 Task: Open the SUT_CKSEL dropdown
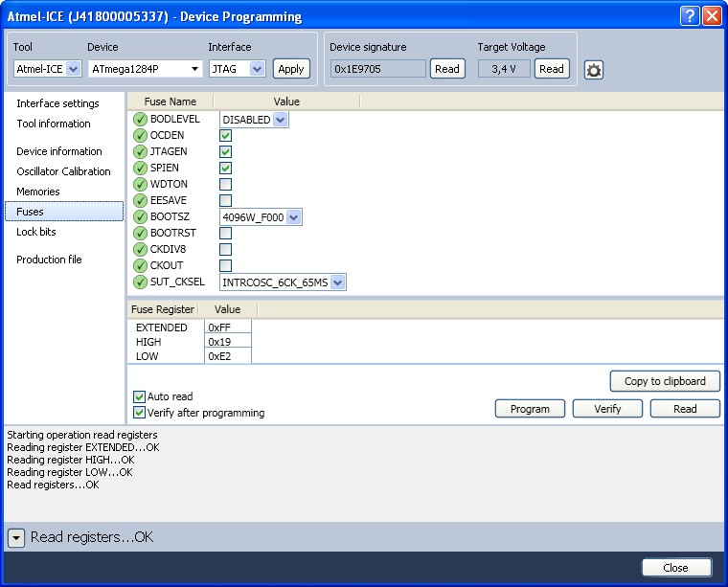pyautogui.click(x=283, y=282)
